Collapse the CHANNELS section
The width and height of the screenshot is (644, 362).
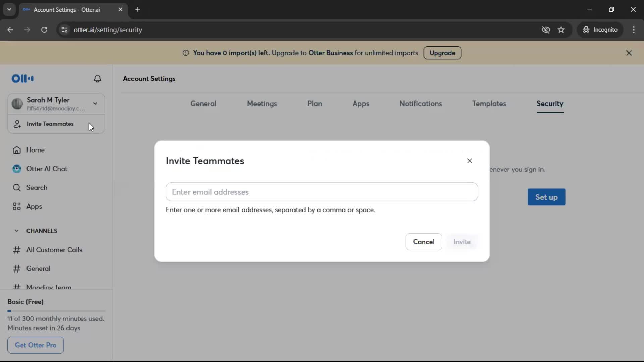point(17,231)
